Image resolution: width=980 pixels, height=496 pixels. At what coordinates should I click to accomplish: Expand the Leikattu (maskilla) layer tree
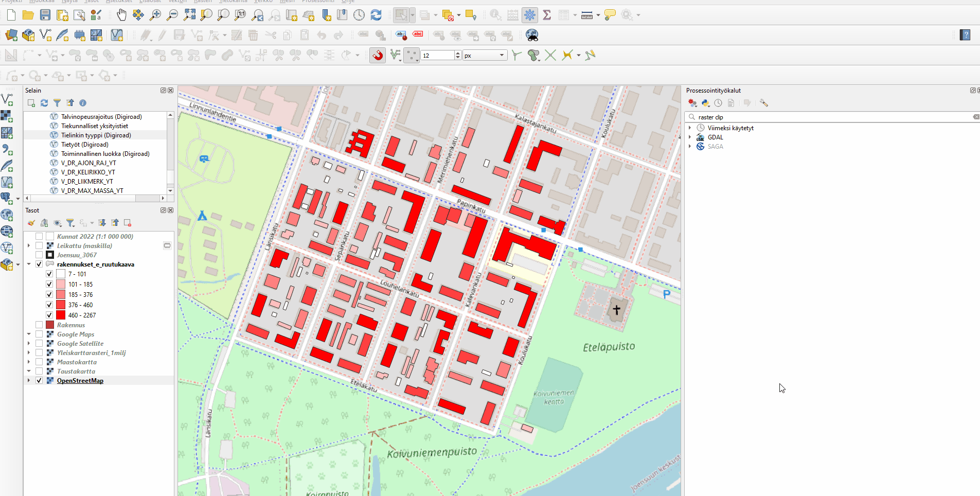pyautogui.click(x=29, y=246)
